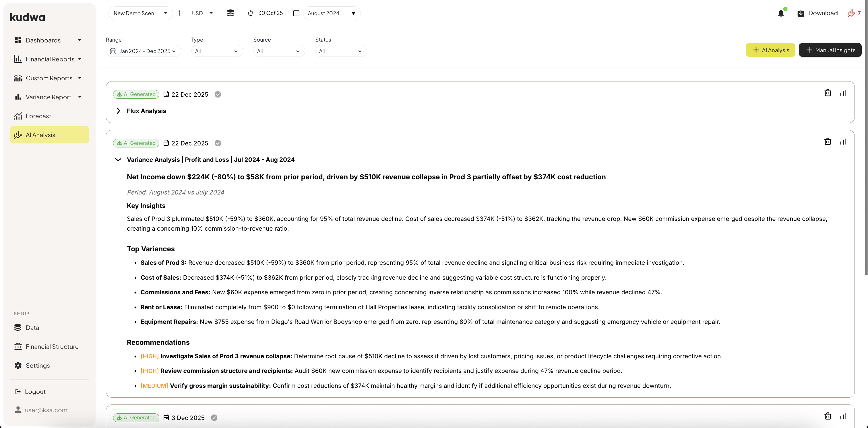Viewport: 868px width, 428px height.
Task: Expand the Flux Analysis section
Action: click(x=118, y=111)
